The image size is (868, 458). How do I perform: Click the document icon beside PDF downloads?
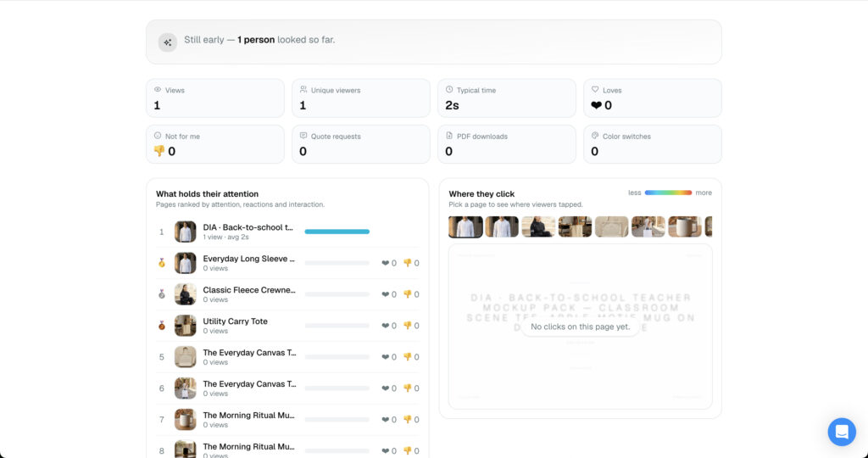tap(449, 136)
